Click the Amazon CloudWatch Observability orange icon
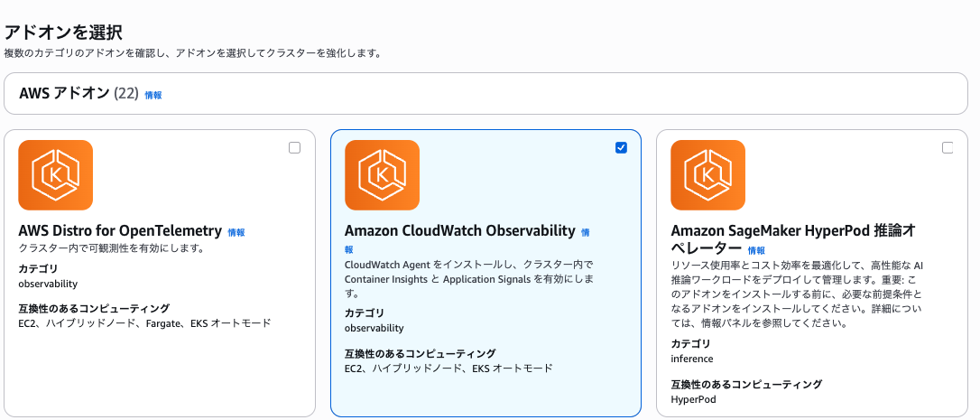Viewport: 980px width, 420px height. tap(382, 175)
